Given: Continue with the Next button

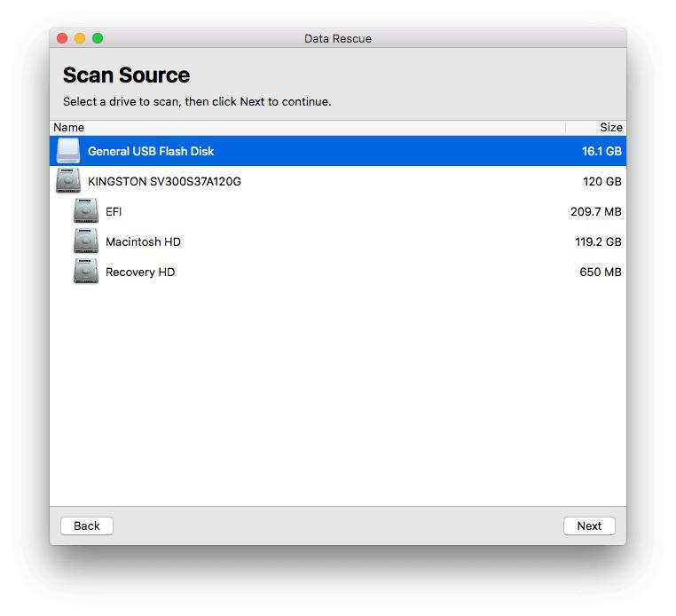Looking at the screenshot, I should 589,525.
